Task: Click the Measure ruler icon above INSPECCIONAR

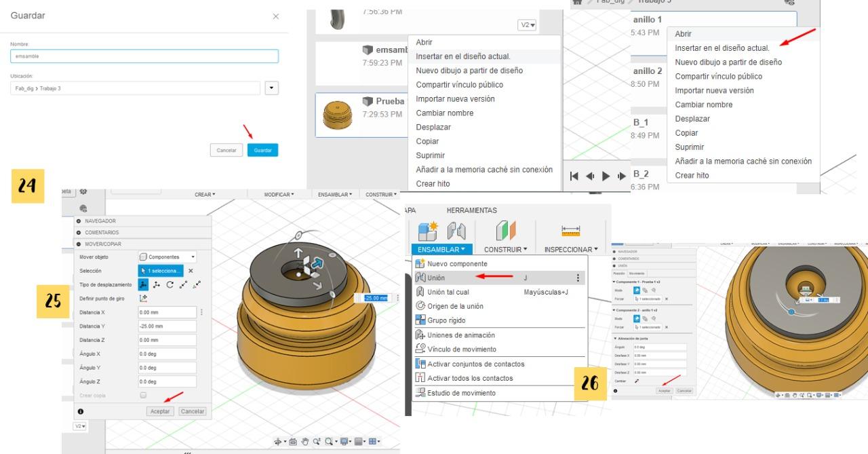Action: click(x=571, y=231)
